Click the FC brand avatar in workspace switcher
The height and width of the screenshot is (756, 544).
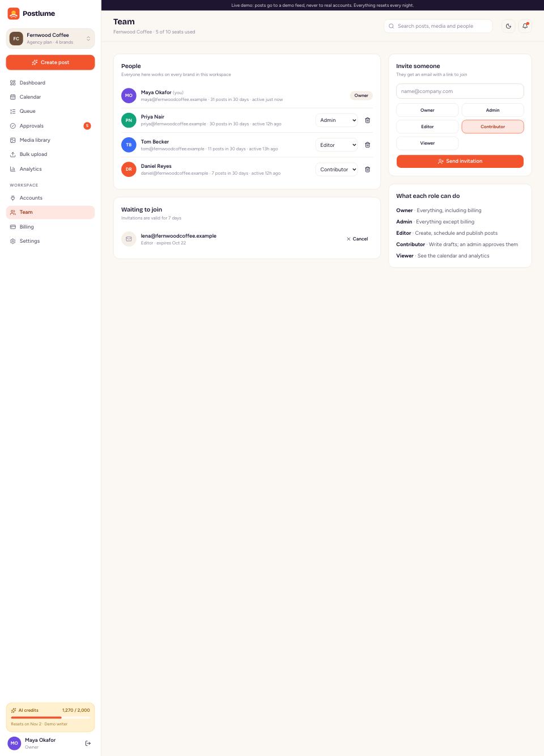[16, 39]
